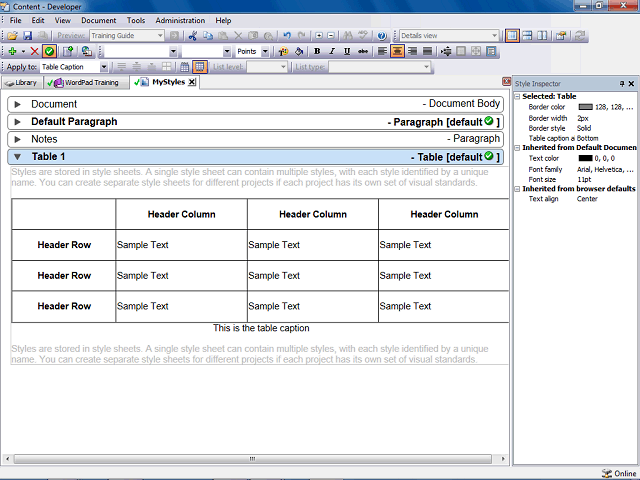Viewport: 640px width, 480px height.
Task: Expand the Document style row
Action: pyautogui.click(x=18, y=104)
